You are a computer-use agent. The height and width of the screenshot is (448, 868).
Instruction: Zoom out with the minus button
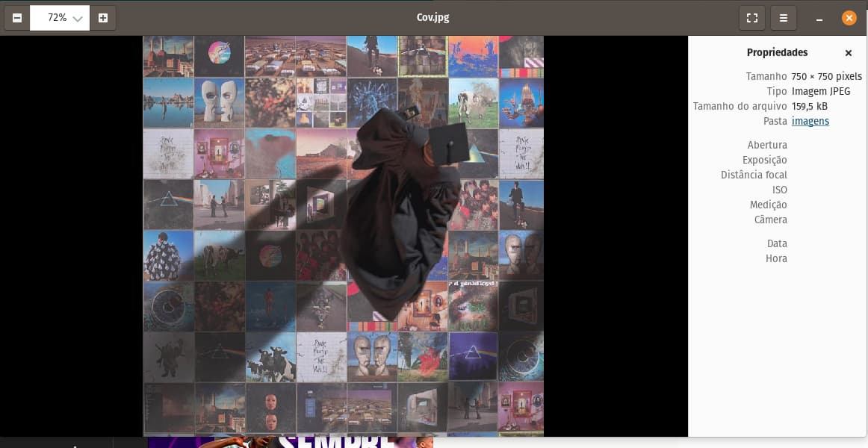17,18
